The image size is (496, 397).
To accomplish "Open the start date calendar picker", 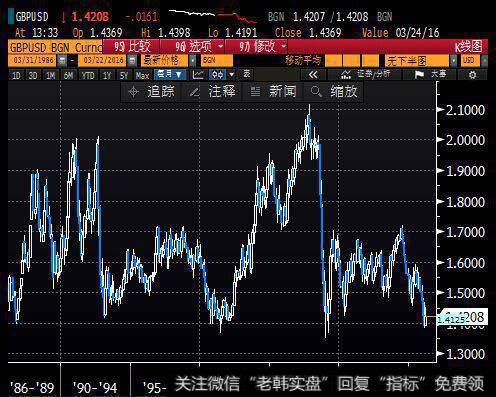I will (x=62, y=61).
